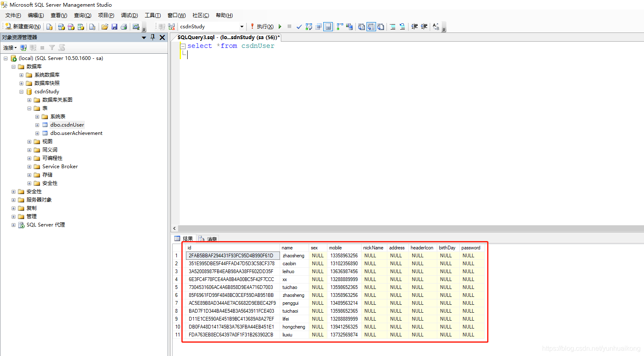Viewport: 644px width, 356px height.
Task: Select the Results to Text icon
Action: pos(361,26)
